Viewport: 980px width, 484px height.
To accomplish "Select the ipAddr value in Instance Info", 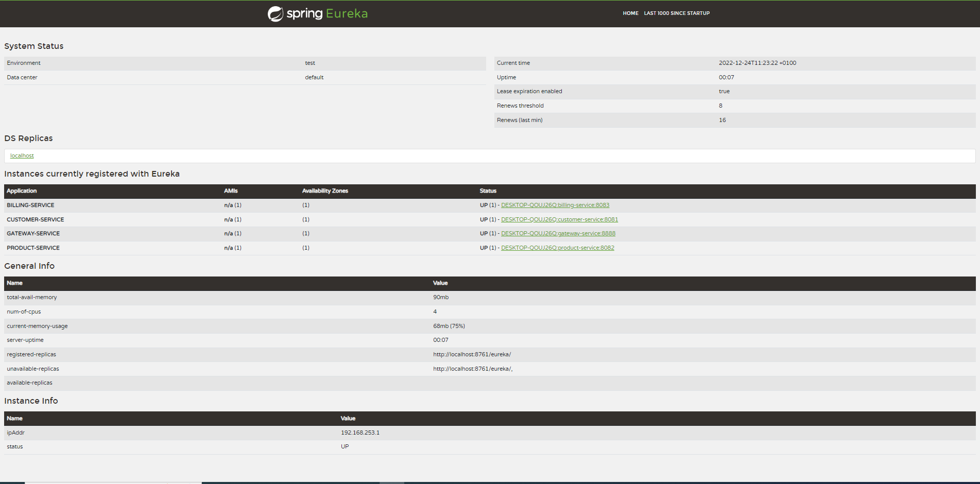I will [360, 433].
